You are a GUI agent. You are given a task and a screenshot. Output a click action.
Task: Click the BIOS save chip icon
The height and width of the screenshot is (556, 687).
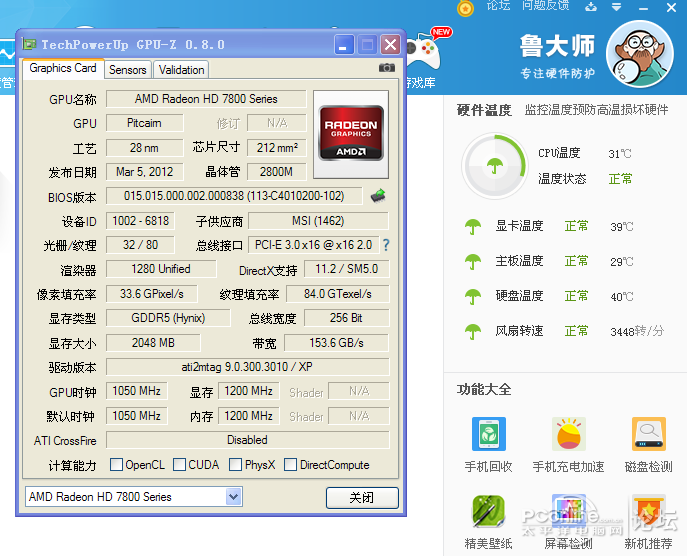378,195
